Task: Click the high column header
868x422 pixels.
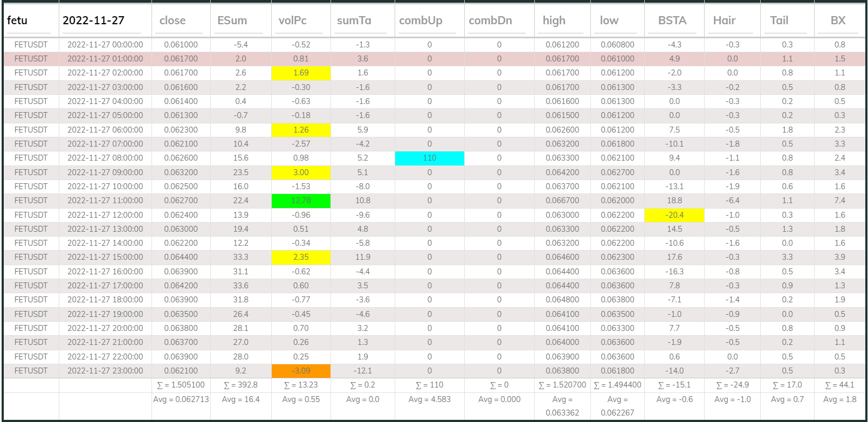Action: pyautogui.click(x=554, y=20)
